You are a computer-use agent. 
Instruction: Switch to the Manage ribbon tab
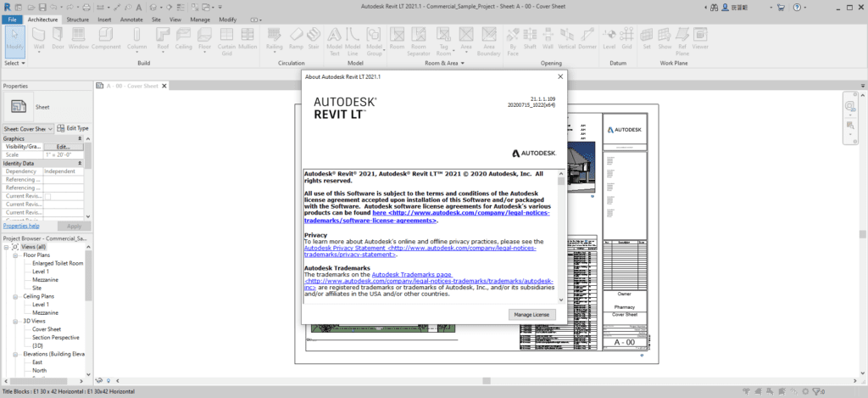pyautogui.click(x=200, y=20)
